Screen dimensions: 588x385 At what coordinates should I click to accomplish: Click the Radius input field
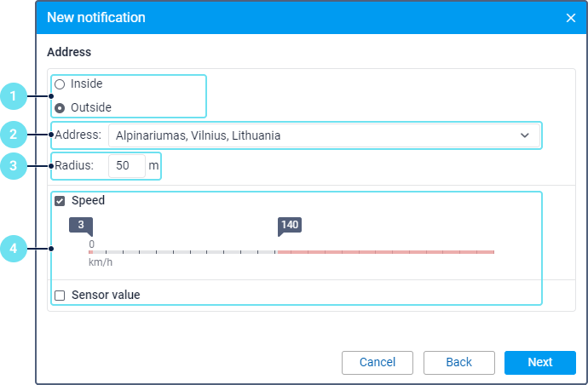pyautogui.click(x=126, y=166)
